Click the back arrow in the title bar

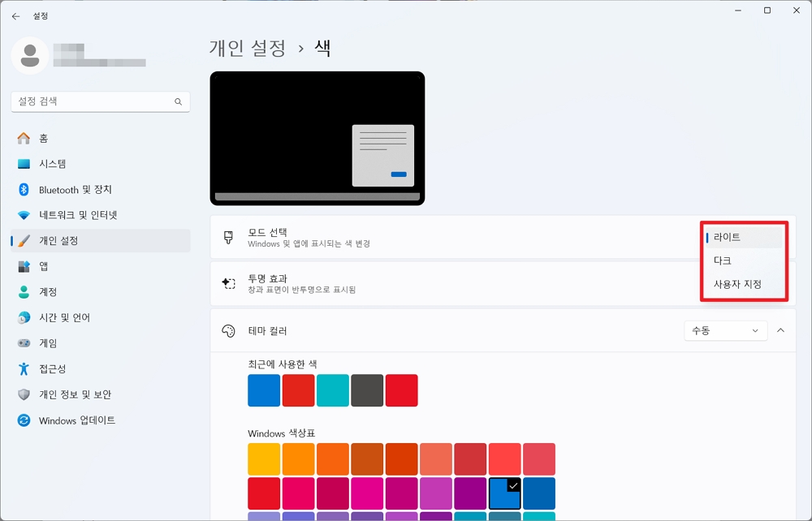click(x=16, y=15)
